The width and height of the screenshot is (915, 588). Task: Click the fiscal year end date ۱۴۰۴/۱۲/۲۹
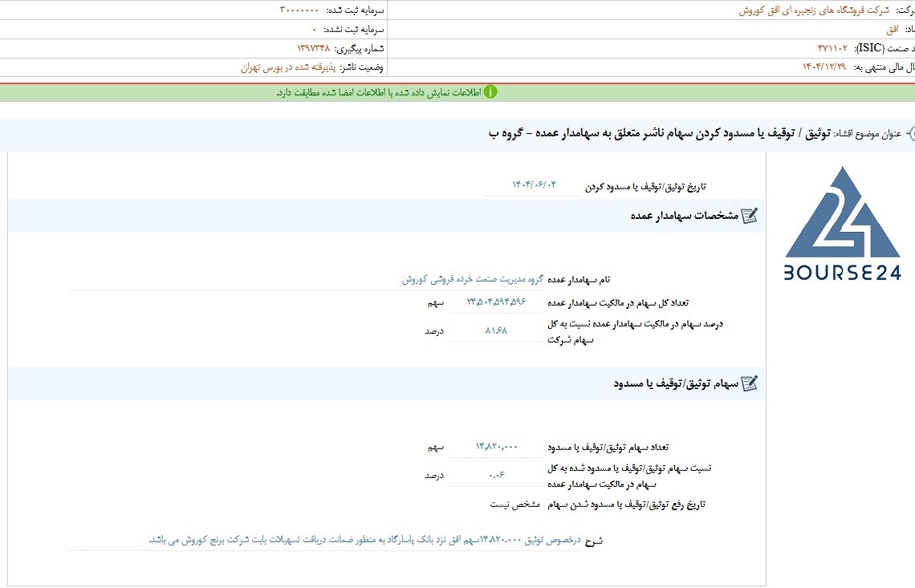[x=824, y=67]
